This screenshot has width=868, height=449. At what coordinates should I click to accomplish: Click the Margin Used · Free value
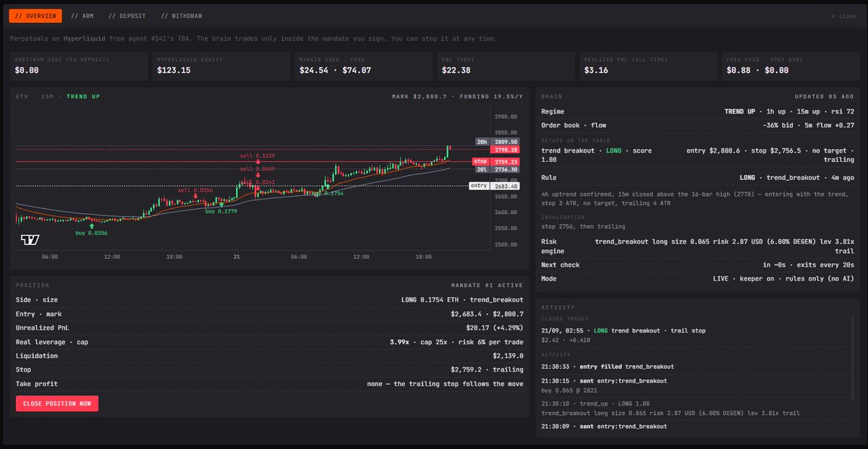pyautogui.click(x=335, y=70)
